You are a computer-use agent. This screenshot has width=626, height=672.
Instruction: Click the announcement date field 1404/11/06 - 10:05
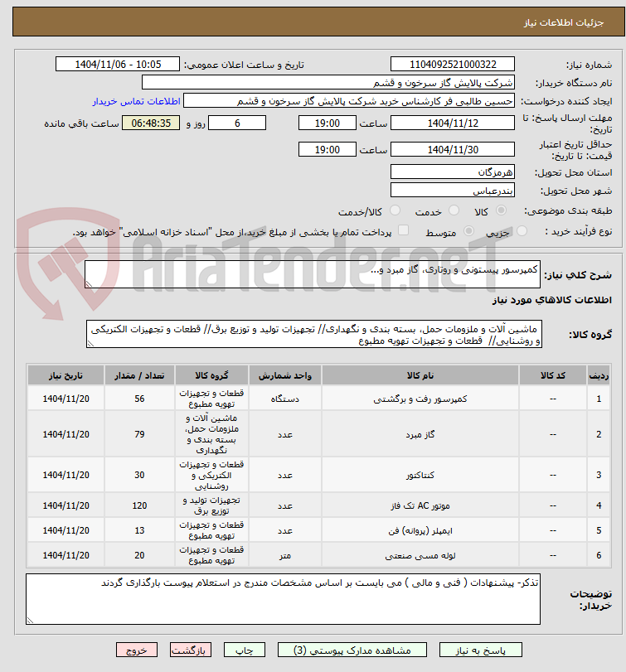pos(118,65)
